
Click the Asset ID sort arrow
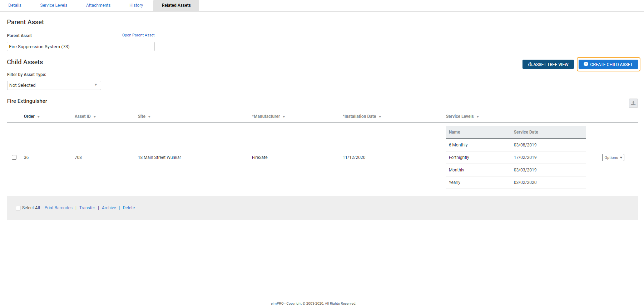click(x=95, y=117)
